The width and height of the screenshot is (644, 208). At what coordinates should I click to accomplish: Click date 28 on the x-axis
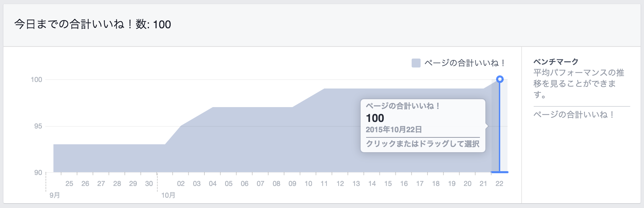(117, 184)
